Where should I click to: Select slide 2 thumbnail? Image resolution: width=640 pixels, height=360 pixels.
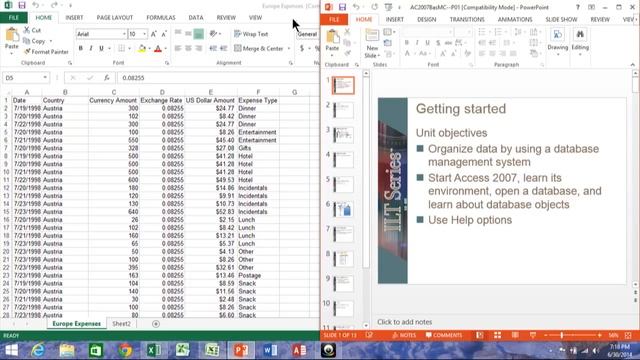click(x=343, y=110)
